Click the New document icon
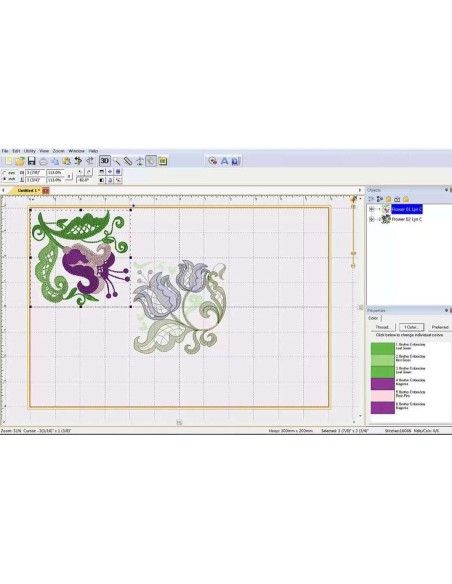 tap(8, 161)
